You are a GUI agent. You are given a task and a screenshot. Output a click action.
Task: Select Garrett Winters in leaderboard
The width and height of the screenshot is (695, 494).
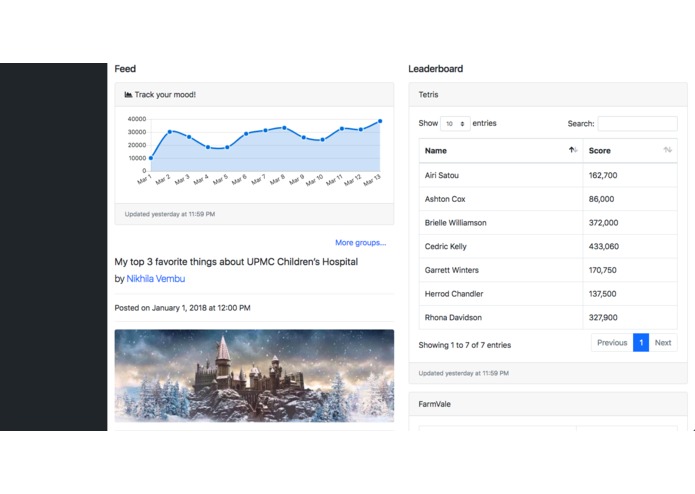[x=452, y=270]
